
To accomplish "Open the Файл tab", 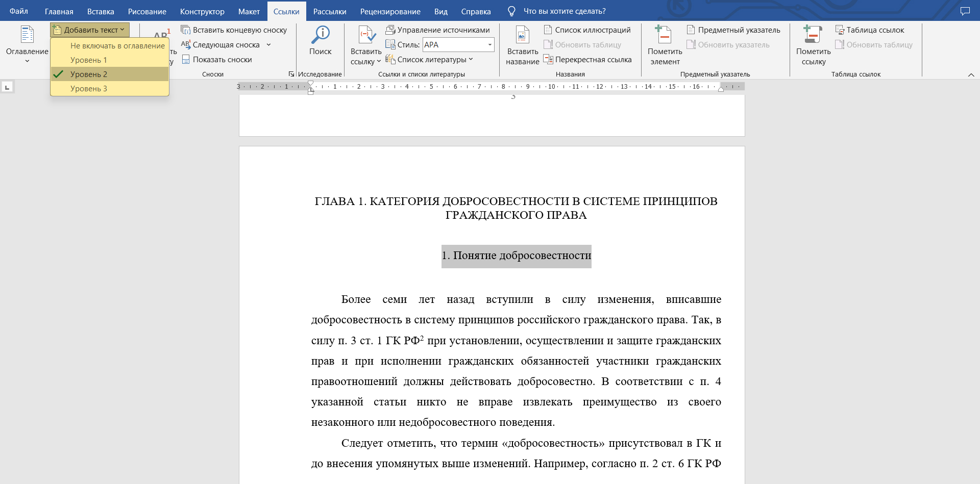I will coord(19,11).
